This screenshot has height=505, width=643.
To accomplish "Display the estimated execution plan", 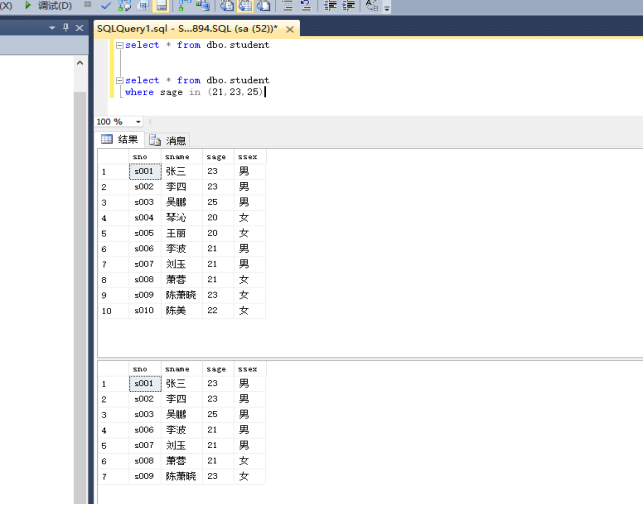I will 125,5.
